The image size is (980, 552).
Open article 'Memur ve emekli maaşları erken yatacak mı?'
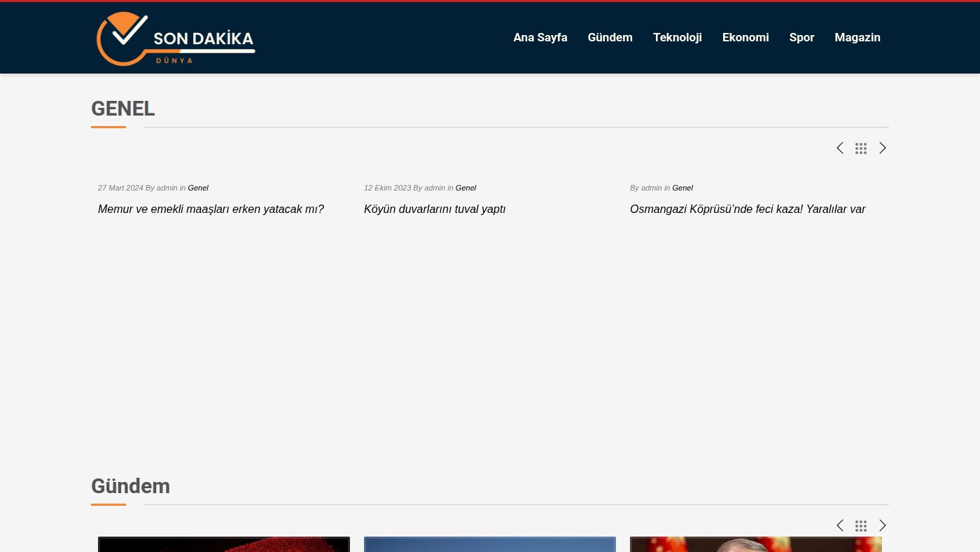(211, 209)
